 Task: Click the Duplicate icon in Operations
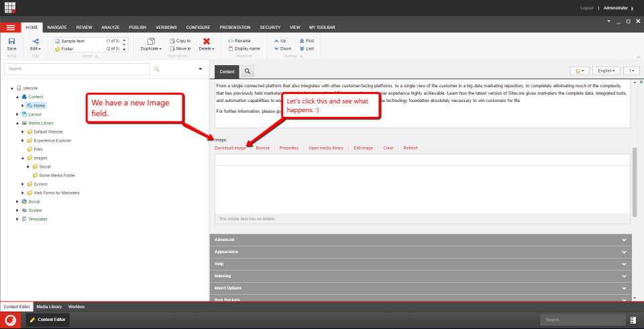click(x=150, y=42)
